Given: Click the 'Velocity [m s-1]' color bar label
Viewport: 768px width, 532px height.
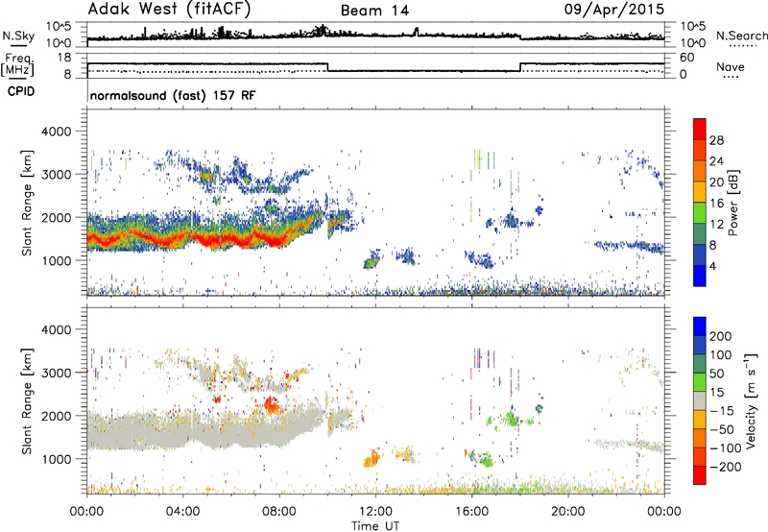Looking at the screenshot, I should click(x=750, y=400).
